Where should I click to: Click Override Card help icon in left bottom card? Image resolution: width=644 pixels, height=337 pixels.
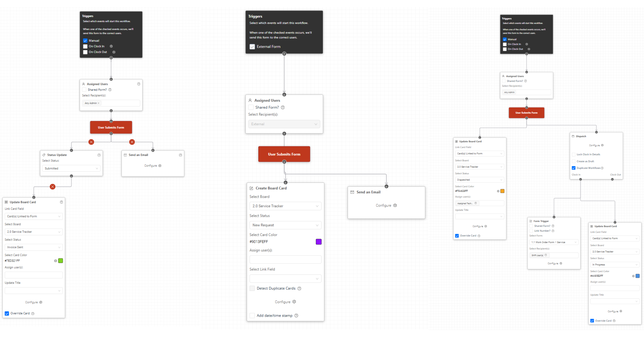[x=33, y=313]
